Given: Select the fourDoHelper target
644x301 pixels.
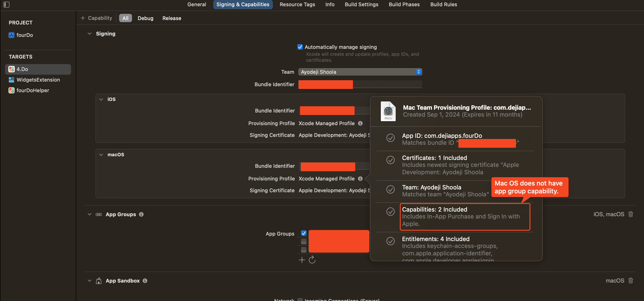Looking at the screenshot, I should [38, 90].
